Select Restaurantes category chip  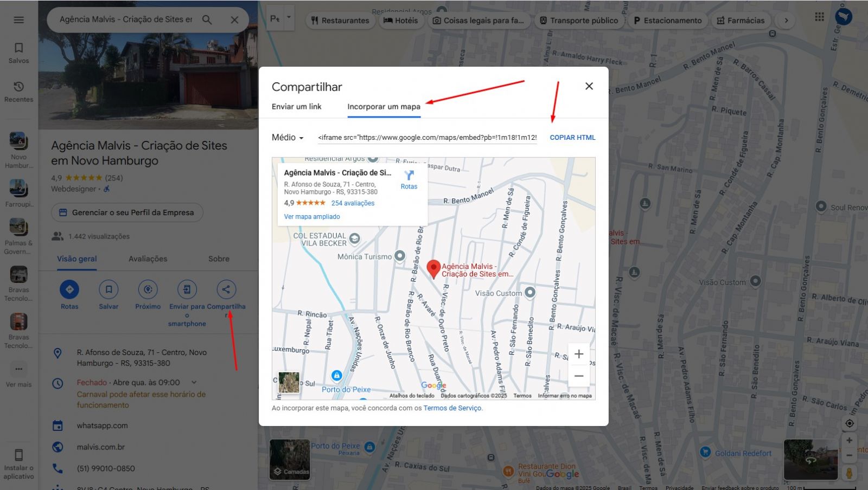click(340, 21)
